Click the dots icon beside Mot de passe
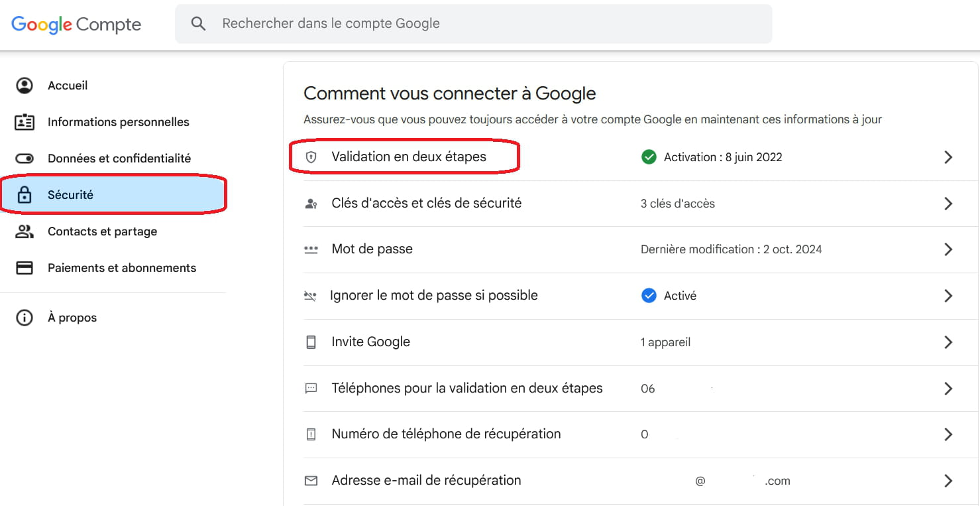The height and width of the screenshot is (506, 980). [x=311, y=249]
